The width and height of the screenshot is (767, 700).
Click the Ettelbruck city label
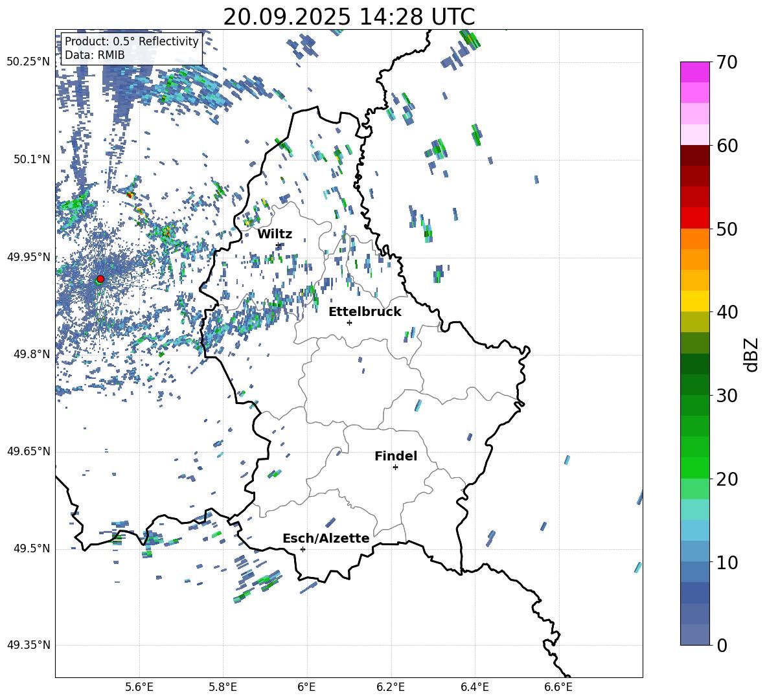point(365,312)
